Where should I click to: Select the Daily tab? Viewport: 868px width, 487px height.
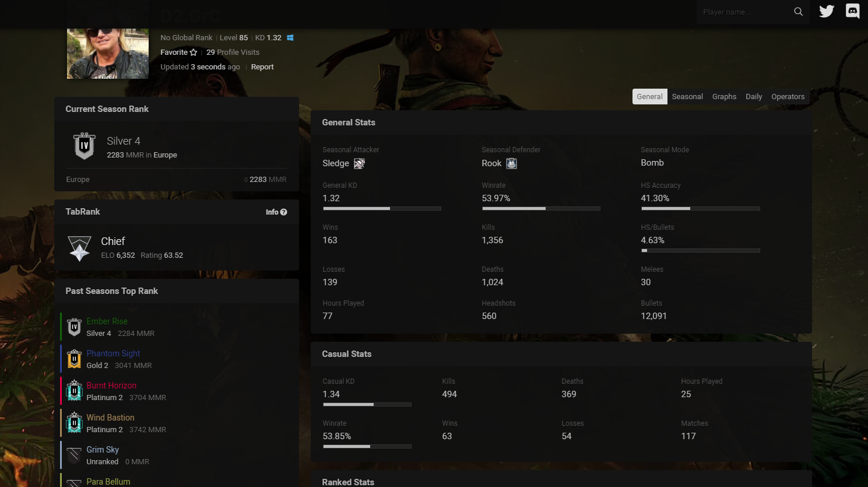click(754, 97)
